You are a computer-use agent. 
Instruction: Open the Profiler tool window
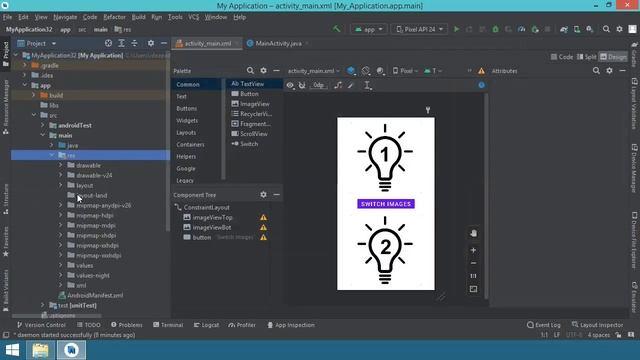tap(242, 325)
